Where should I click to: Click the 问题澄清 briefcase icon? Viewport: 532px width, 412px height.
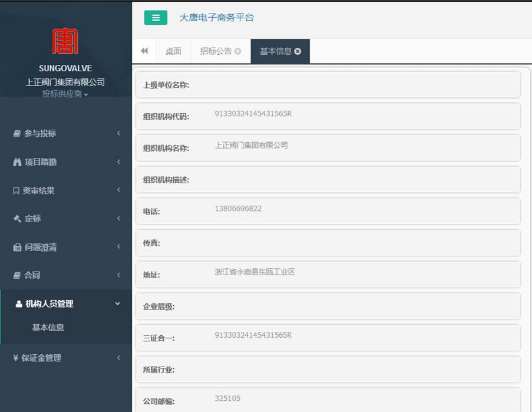(16, 247)
